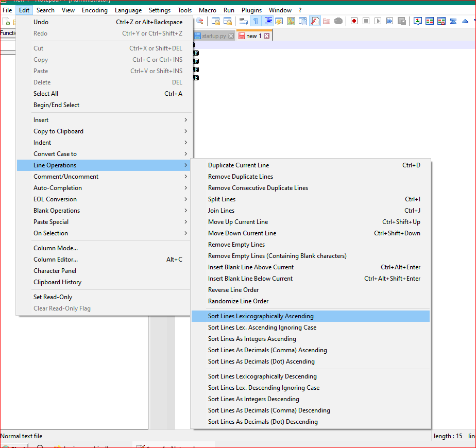Toggle Show All Characters pilcrow button
This screenshot has width=476, height=448.
click(x=256, y=21)
